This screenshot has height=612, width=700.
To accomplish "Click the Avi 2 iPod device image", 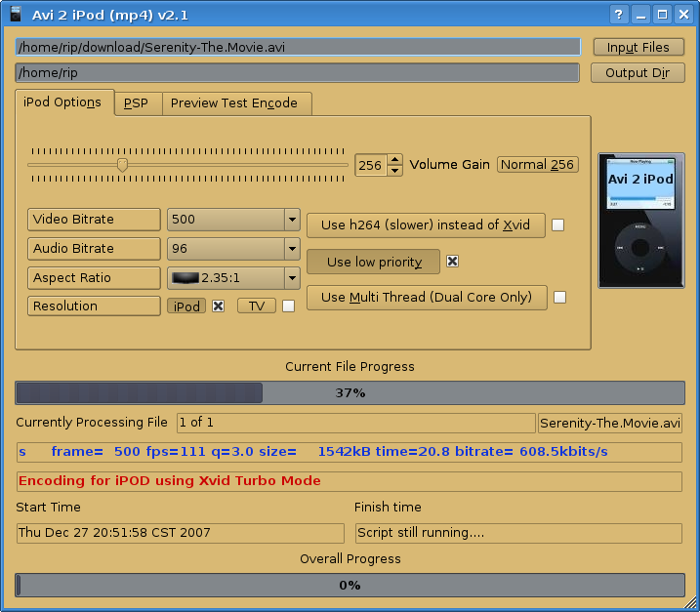I will (640, 221).
